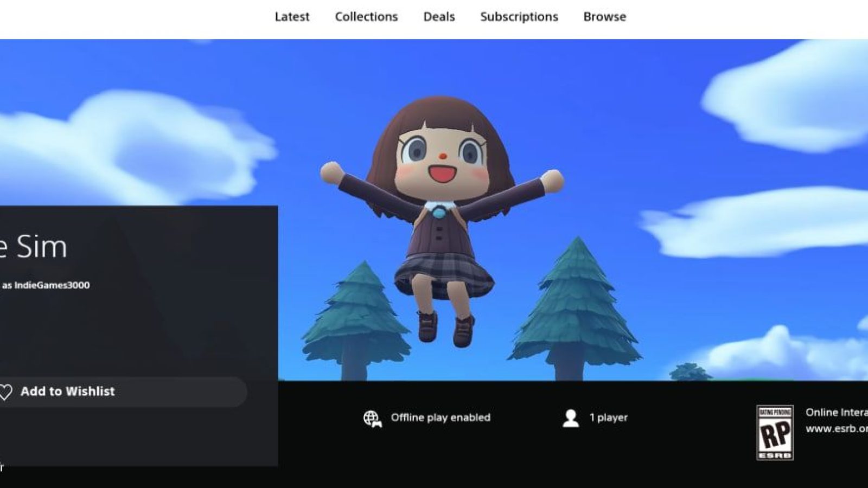Open the Collections tab
The height and width of the screenshot is (488, 868).
pos(366,17)
